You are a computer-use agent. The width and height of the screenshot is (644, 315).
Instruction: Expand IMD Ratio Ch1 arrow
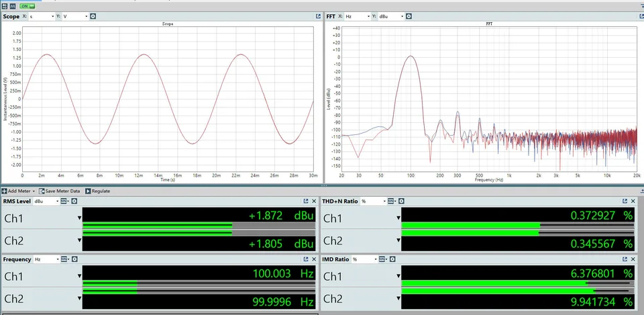click(398, 276)
